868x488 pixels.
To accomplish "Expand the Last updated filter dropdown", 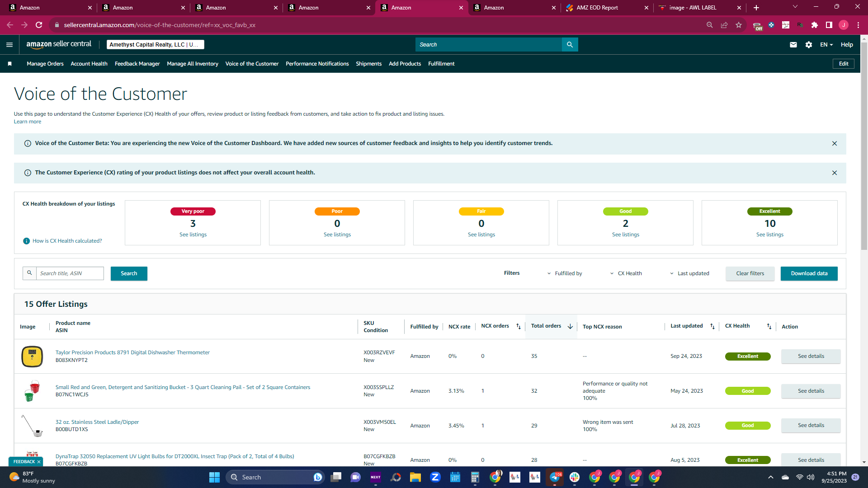I will coord(689,274).
